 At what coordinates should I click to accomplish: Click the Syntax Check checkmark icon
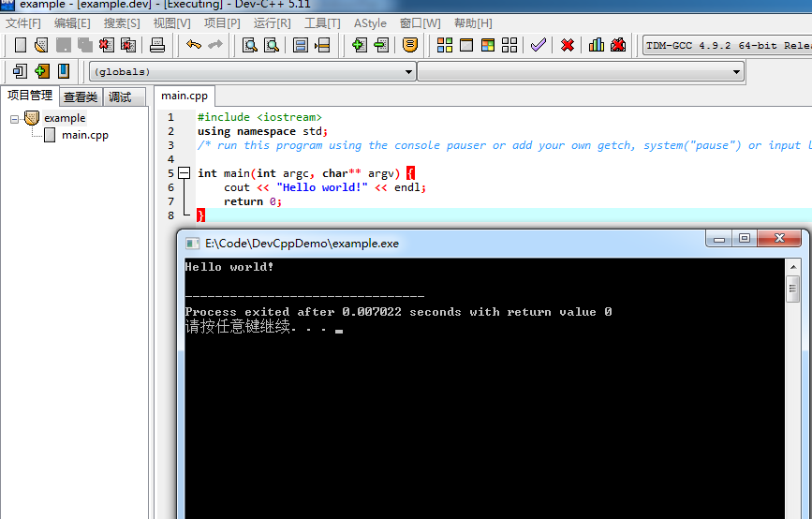[x=539, y=45]
